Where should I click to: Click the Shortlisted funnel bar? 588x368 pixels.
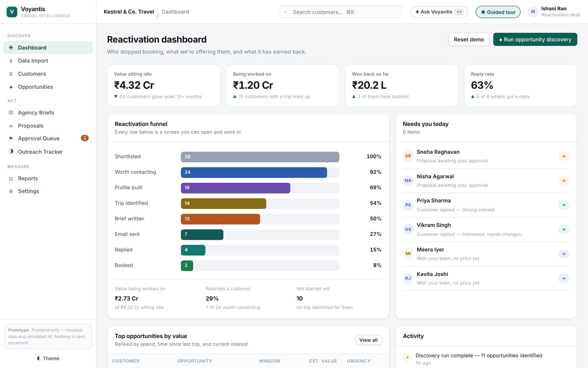[x=260, y=157]
